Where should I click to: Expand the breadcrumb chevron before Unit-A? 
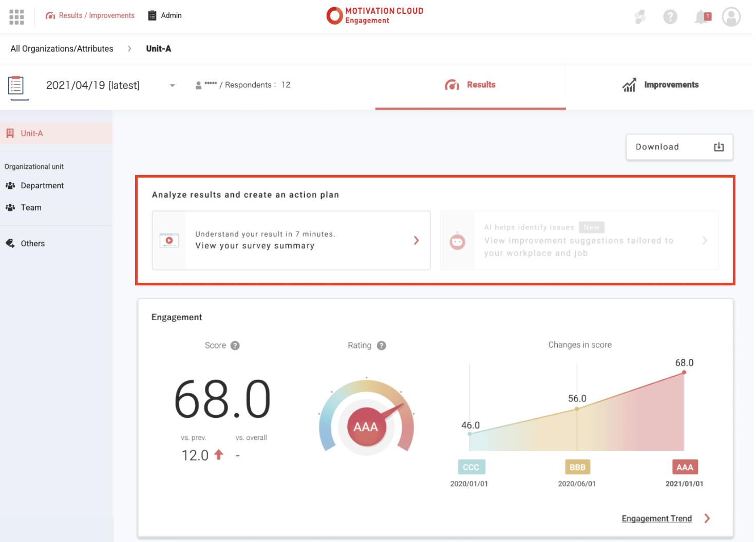129,49
